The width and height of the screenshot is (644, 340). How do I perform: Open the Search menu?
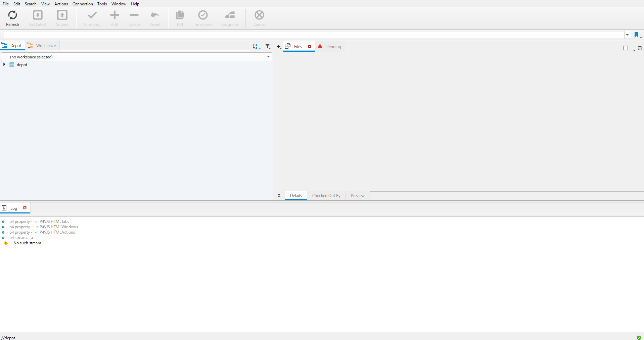pos(31,4)
